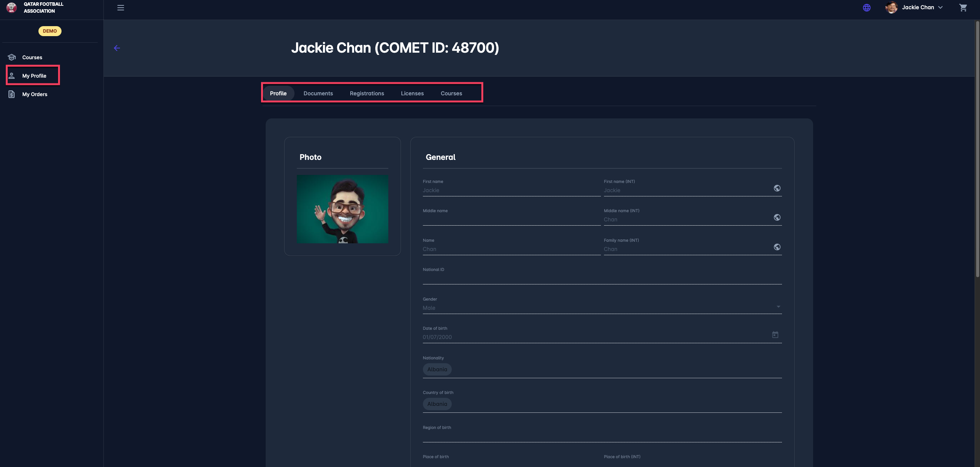
Task: Go to Courses in sidebar
Action: 32,57
